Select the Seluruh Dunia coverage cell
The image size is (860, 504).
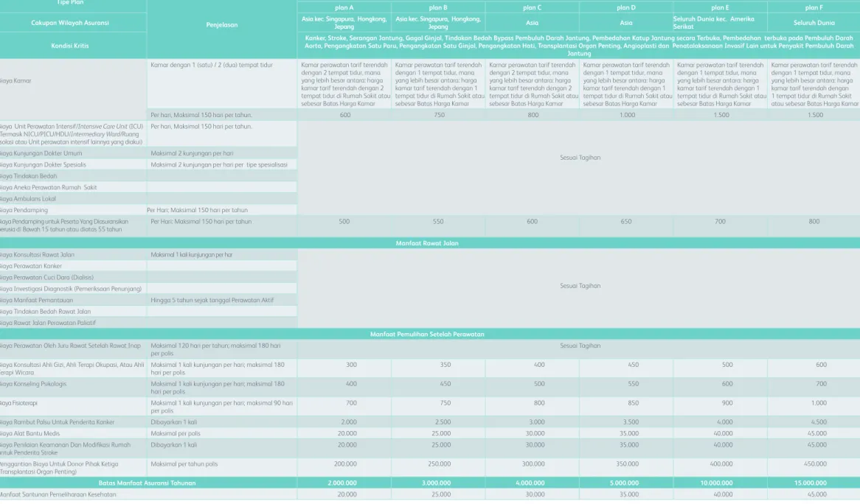[x=814, y=23]
